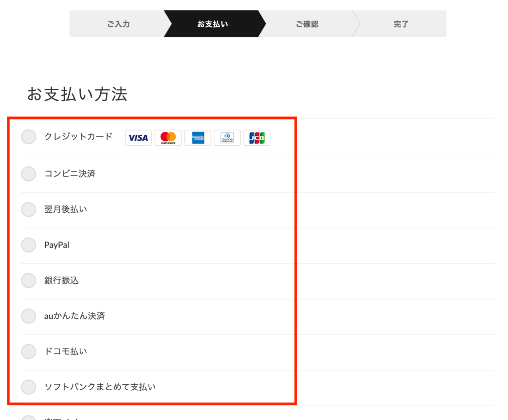Click the お支払い方法 heading
The image size is (508, 420).
(77, 94)
